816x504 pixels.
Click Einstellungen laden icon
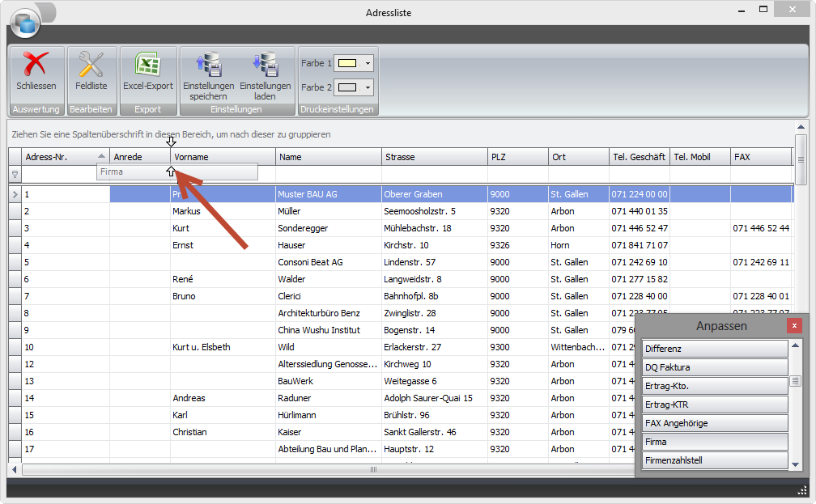pyautogui.click(x=265, y=65)
